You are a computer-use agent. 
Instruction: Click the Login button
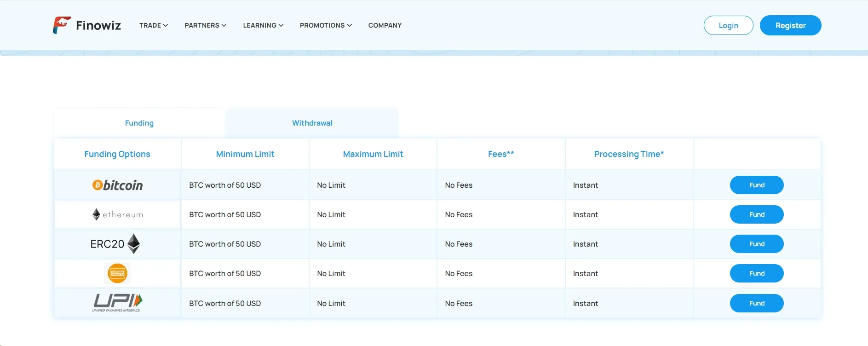pyautogui.click(x=729, y=25)
